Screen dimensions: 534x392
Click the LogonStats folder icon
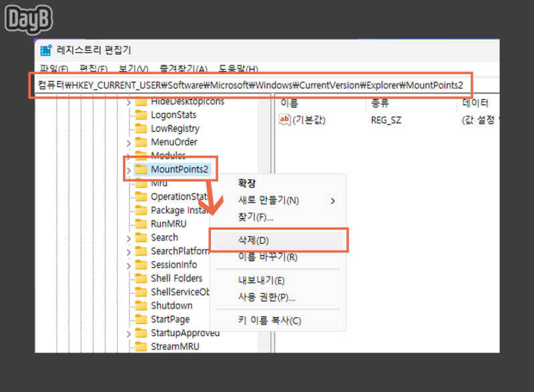click(143, 114)
